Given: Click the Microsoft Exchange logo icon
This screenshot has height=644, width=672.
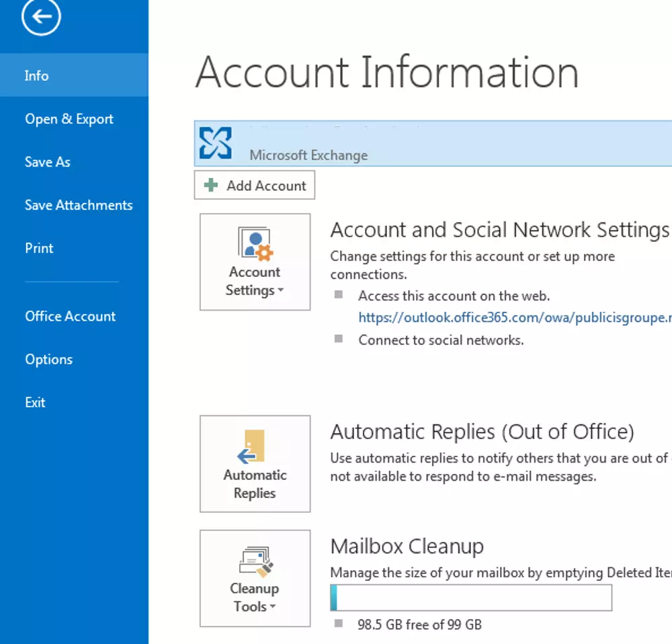Looking at the screenshot, I should tap(216, 143).
